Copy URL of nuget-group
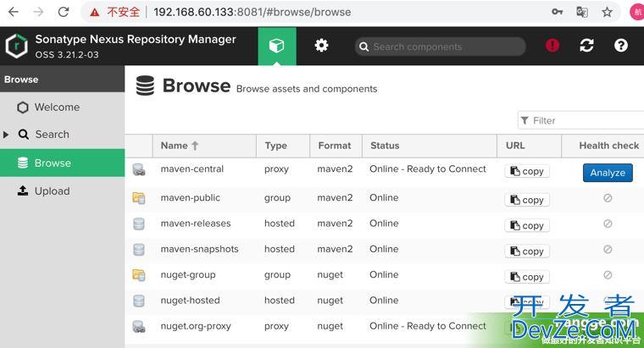Image resolution: width=644 pixels, height=348 pixels. click(x=527, y=277)
